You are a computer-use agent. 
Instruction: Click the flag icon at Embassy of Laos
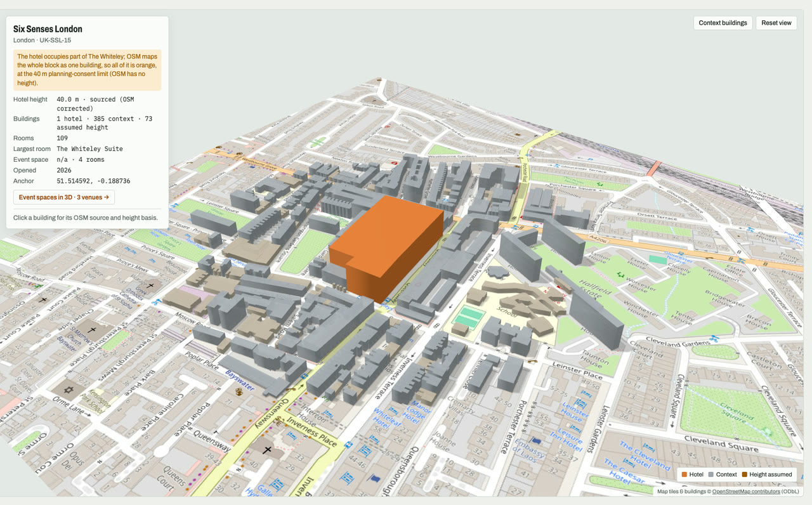[x=536, y=440]
